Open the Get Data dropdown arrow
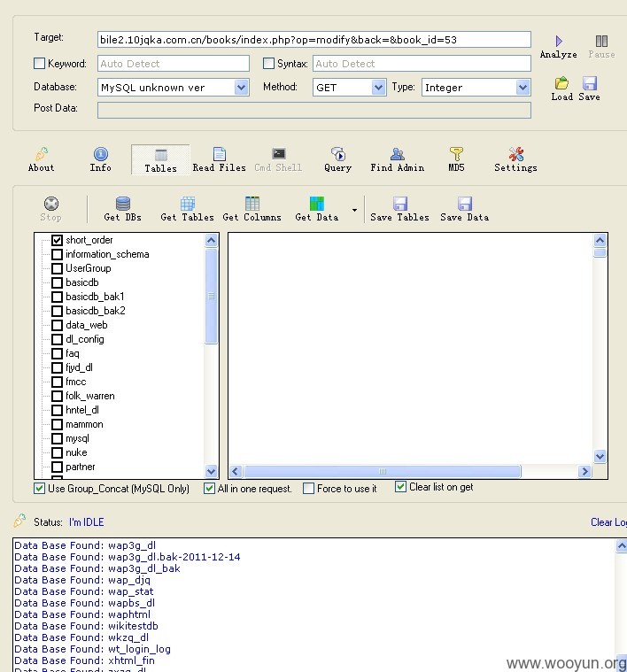Screen dimensions: 627x672 pyautogui.click(x=354, y=210)
